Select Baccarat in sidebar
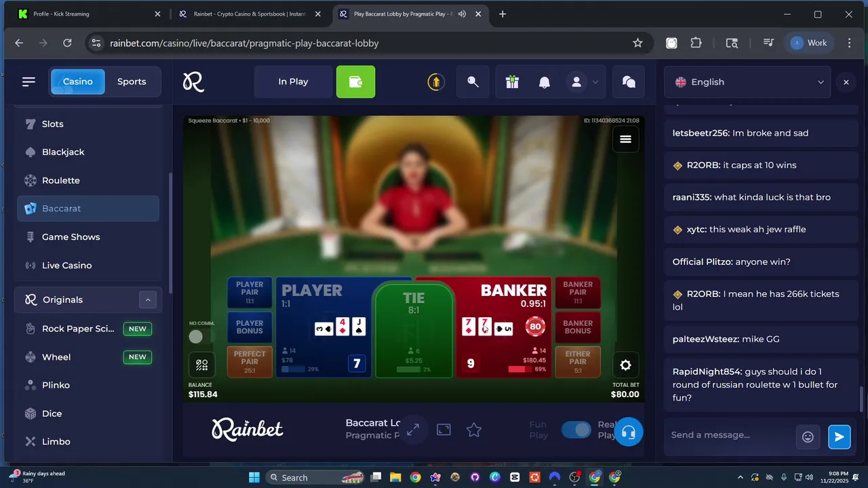Viewport: 868px width, 488px height. [x=88, y=208]
